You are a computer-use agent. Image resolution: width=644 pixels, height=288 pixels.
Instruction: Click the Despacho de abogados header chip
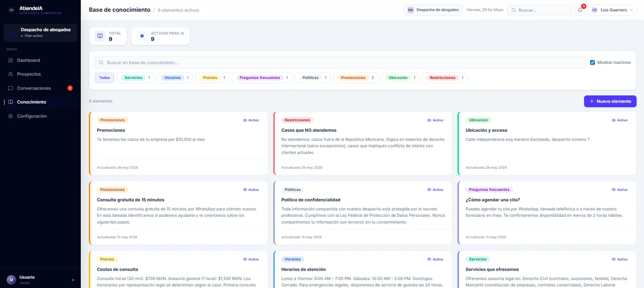433,10
